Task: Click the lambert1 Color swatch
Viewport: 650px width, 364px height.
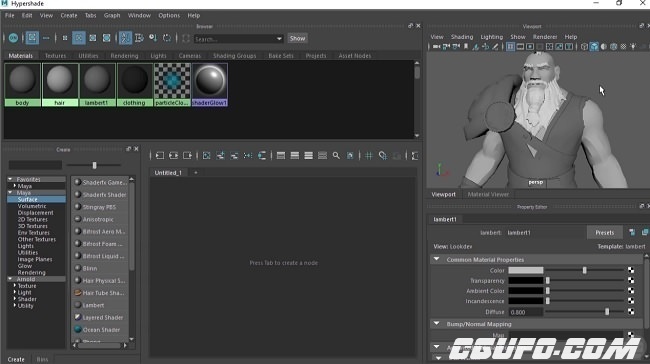Action: point(526,270)
